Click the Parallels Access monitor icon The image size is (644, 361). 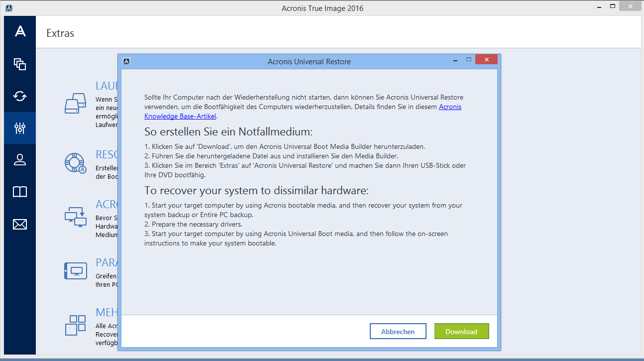[x=76, y=271]
